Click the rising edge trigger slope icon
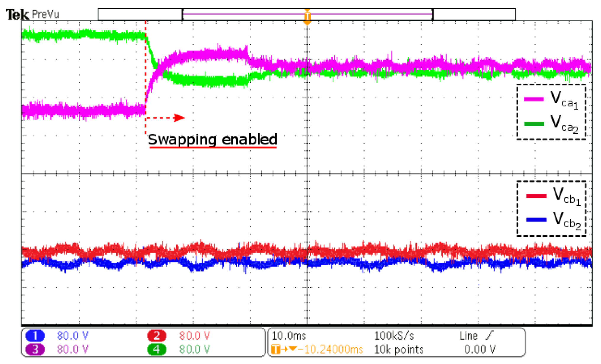601x364 pixels. pyautogui.click(x=490, y=335)
